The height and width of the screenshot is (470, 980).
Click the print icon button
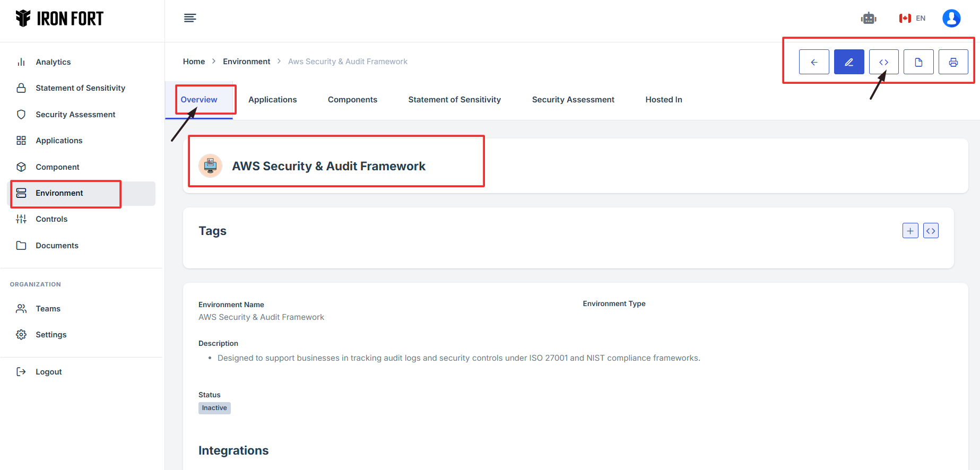(x=953, y=62)
